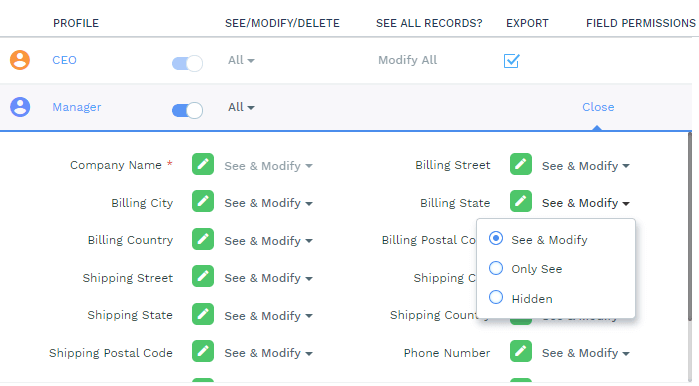Click the green pencil icon for Shipping Postal Code

(203, 351)
